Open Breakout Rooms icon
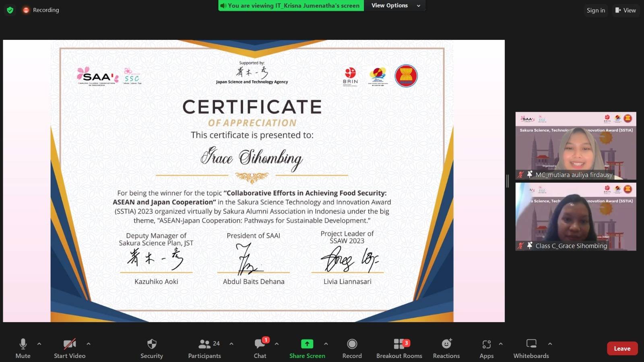Viewport: 644px width, 362px height. coord(399,344)
